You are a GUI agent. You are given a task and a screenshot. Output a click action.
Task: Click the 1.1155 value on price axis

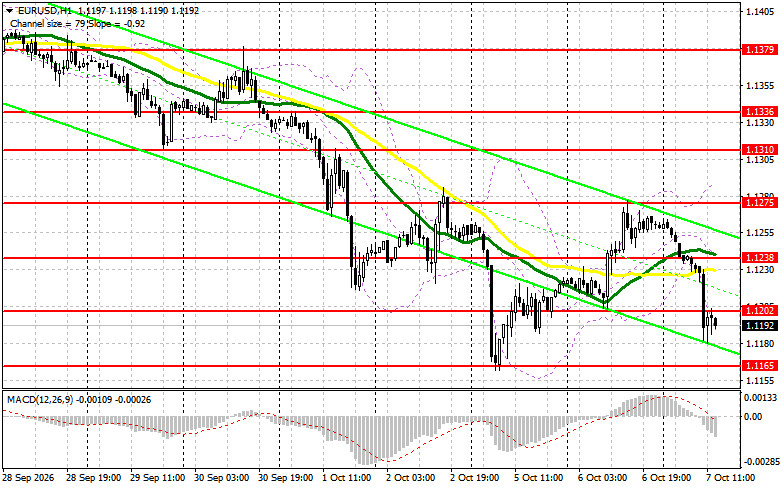[x=760, y=380]
